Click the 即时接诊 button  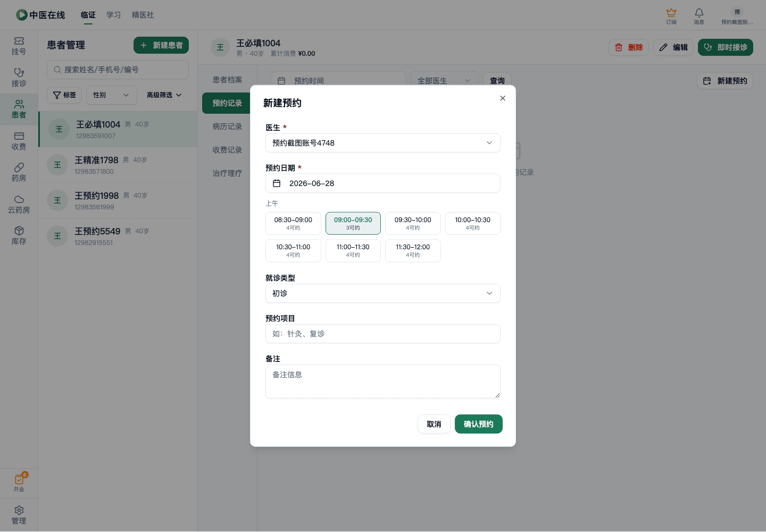click(726, 47)
